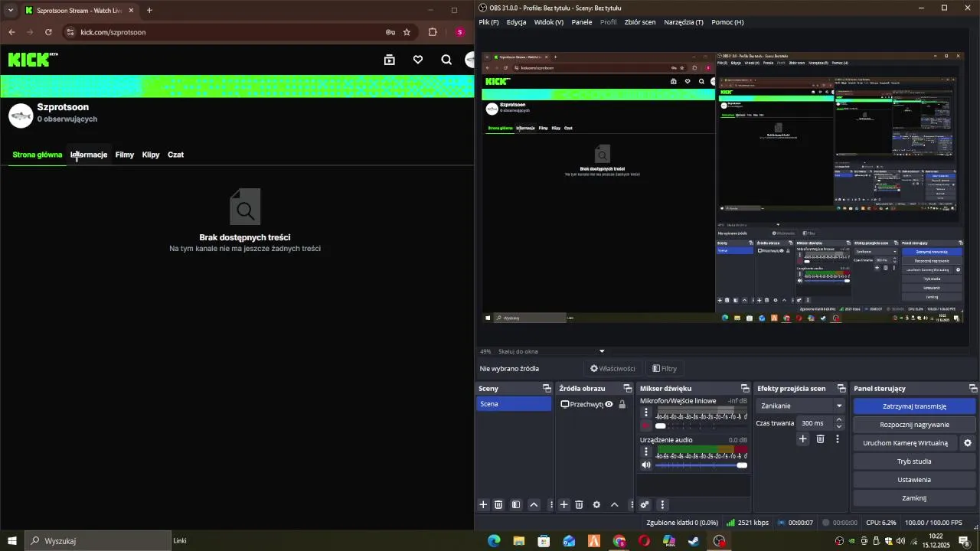Open transition properties three-dot menu
Screen dimensions: 980x551
coord(838,439)
